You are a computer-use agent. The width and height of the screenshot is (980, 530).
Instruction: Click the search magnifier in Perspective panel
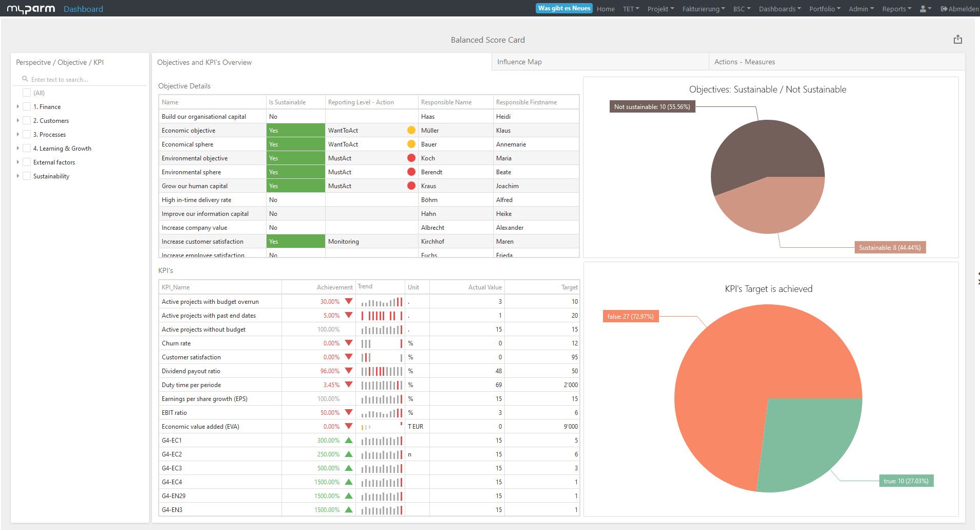pos(25,79)
